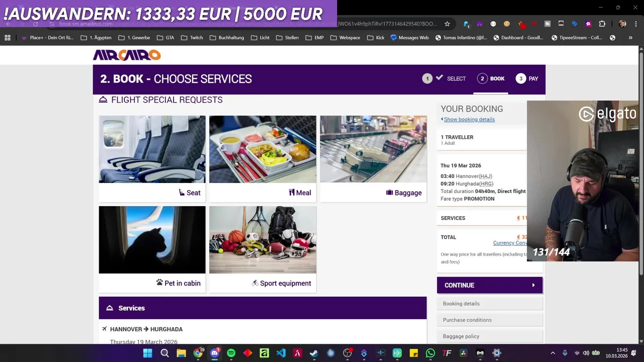Open the Stellen bookmark folder
This screenshot has height=362, width=644.
coord(287,38)
